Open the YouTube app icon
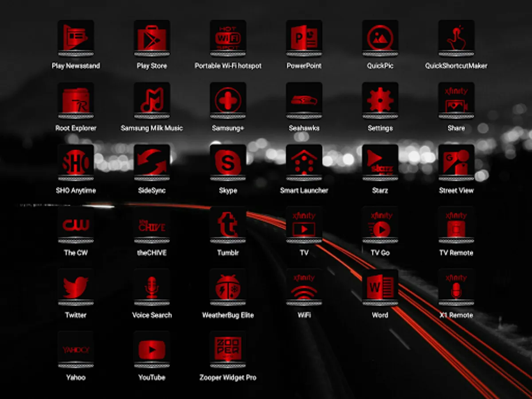This screenshot has width=532, height=399. click(152, 350)
